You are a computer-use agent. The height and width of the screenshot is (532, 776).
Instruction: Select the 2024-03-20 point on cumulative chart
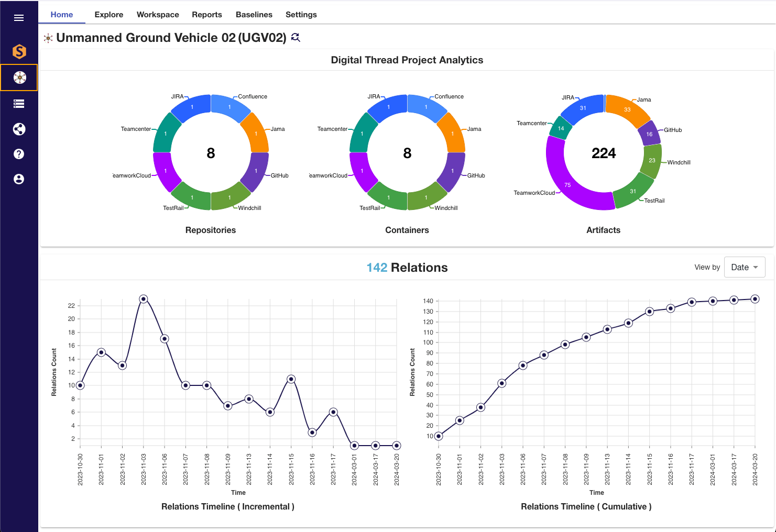pyautogui.click(x=755, y=299)
